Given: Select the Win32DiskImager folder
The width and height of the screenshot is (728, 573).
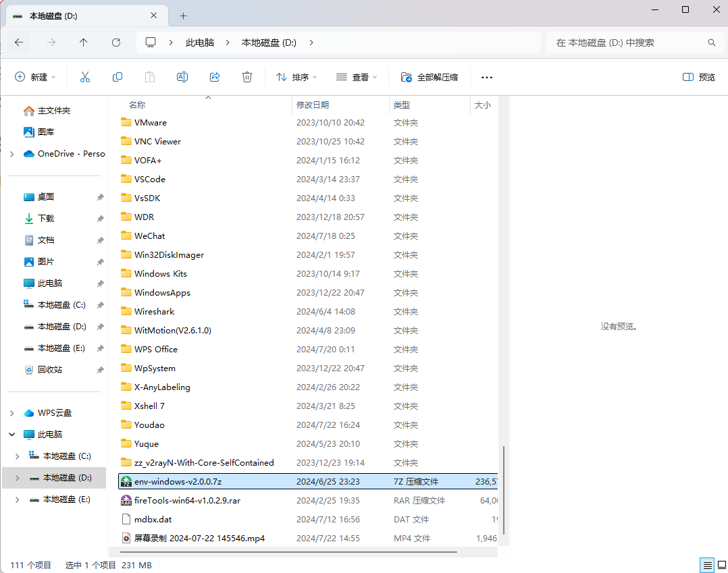Looking at the screenshot, I should pos(169,254).
